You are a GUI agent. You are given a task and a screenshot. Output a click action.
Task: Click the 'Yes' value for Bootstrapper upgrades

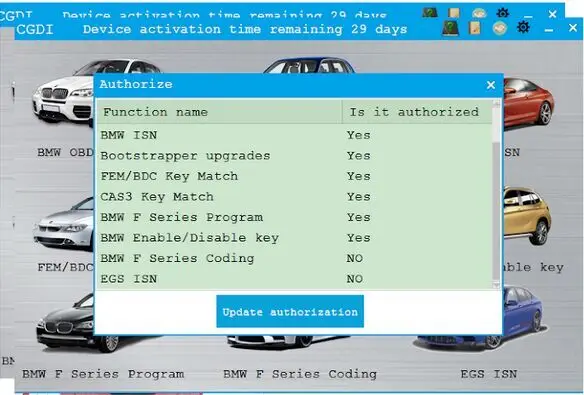pyautogui.click(x=358, y=156)
